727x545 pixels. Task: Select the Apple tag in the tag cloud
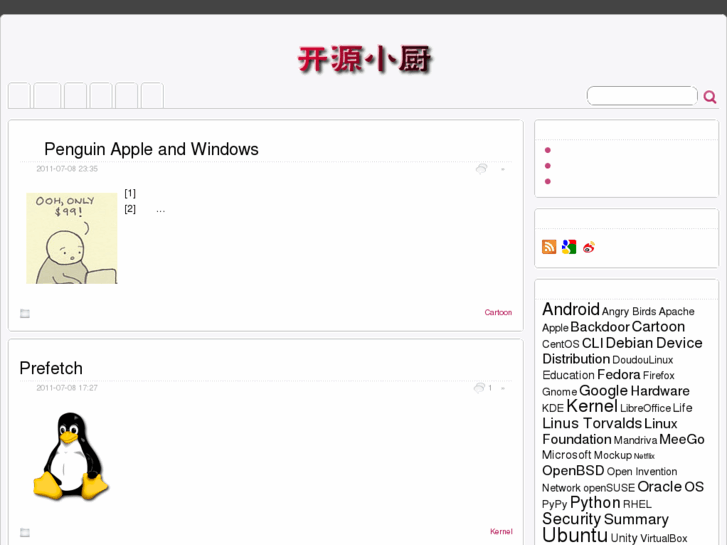tap(555, 328)
